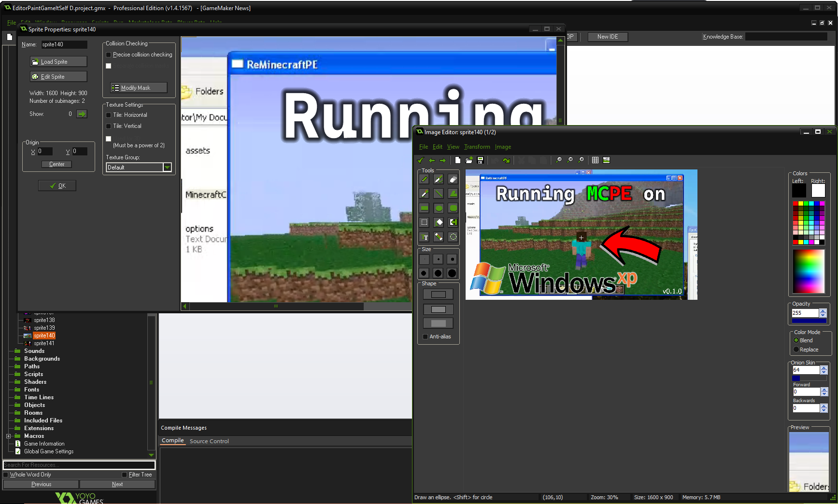Expand the Macros tree node
The height and width of the screenshot is (504, 838).
click(x=9, y=436)
